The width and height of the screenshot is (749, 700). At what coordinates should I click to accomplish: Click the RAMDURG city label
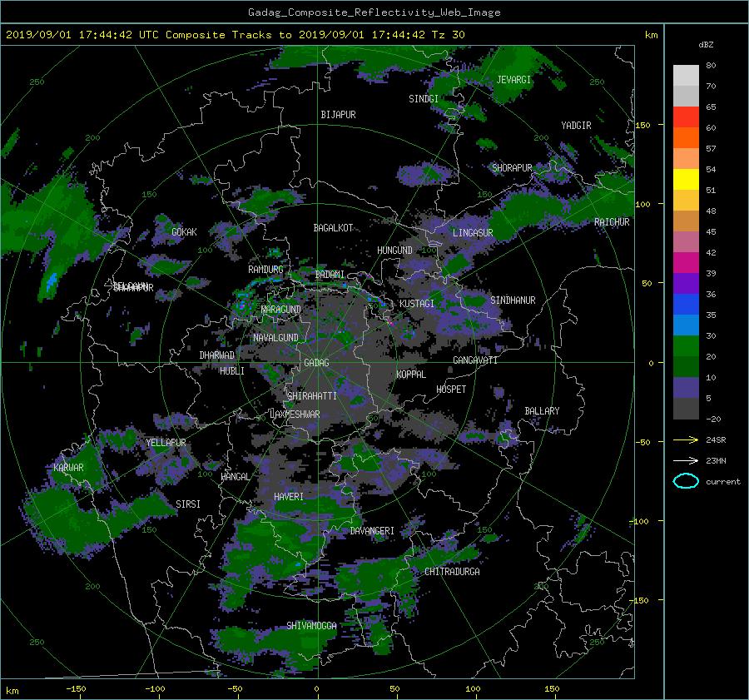(265, 270)
